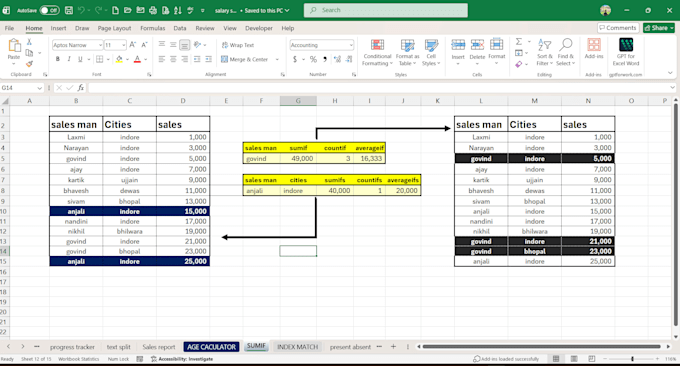Viewport: 680px width, 366px height.
Task: Click the quick print icon in title bar
Action: pos(153,10)
